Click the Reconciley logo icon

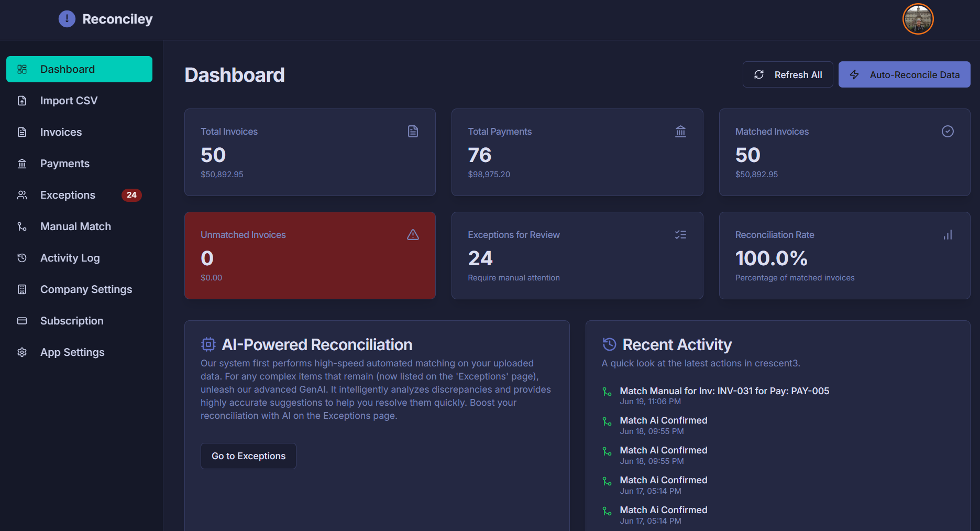[67, 18]
